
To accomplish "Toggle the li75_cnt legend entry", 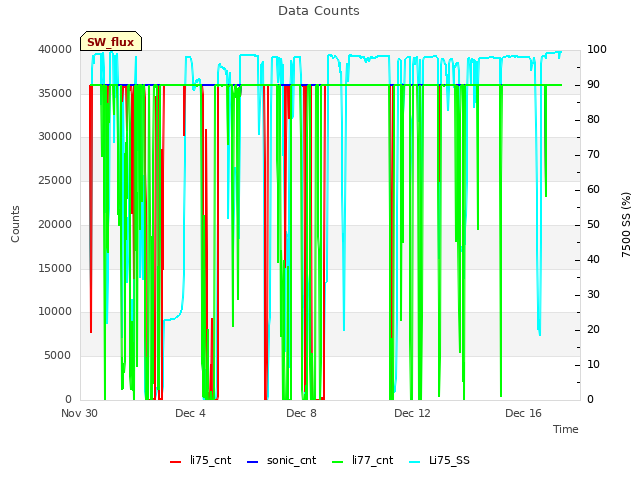I will pos(200,461).
